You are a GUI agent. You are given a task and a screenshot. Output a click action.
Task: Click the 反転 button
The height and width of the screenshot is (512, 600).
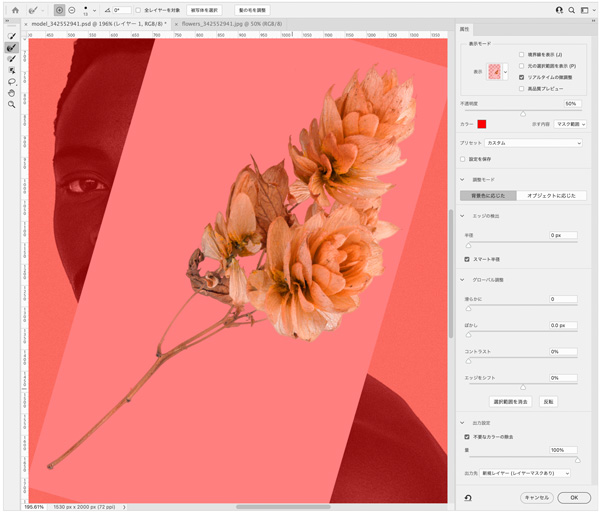pyautogui.click(x=548, y=402)
